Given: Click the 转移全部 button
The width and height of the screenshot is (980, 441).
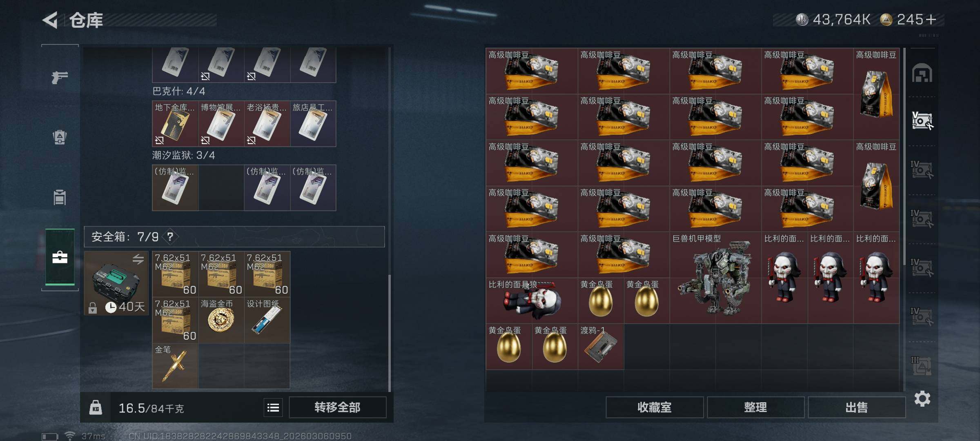Looking at the screenshot, I should [x=337, y=408].
